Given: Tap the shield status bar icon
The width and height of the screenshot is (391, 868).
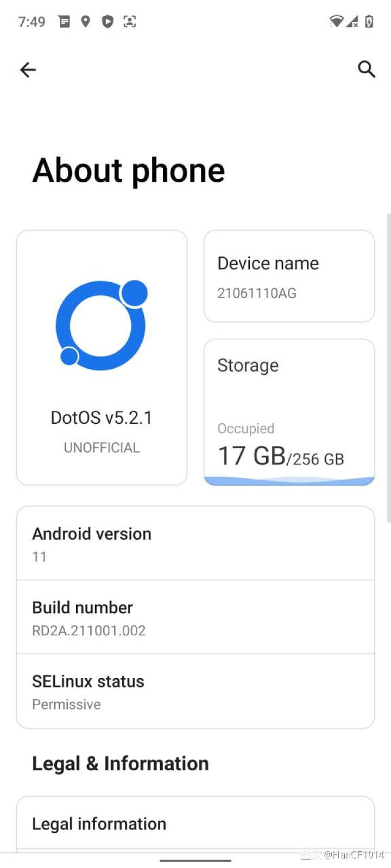Looking at the screenshot, I should pyautogui.click(x=108, y=22).
